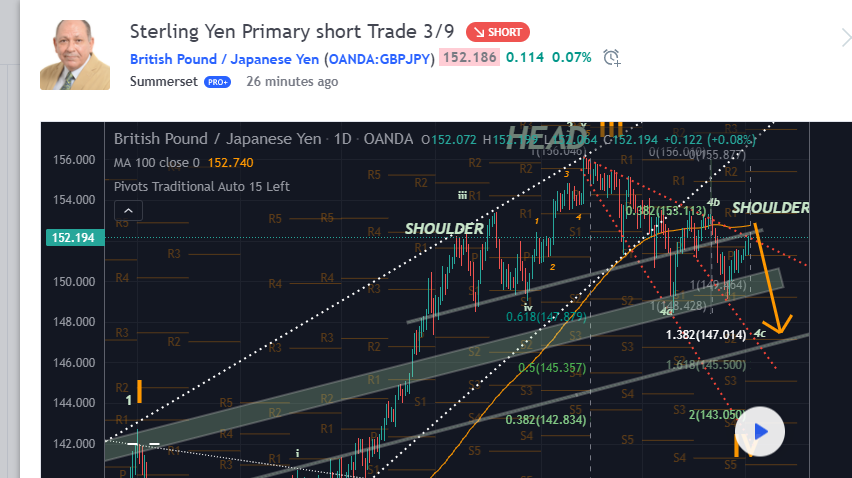Open the OANDA:GBPJPY symbol link

[x=380, y=59]
